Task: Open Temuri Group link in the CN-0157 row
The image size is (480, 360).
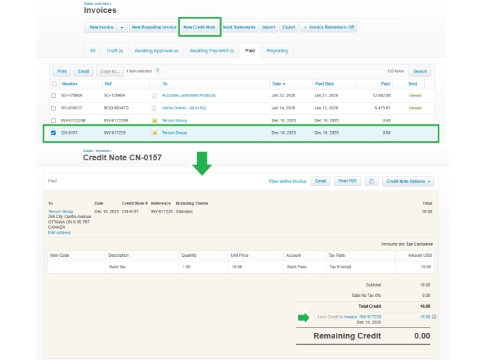Action: pyautogui.click(x=174, y=133)
